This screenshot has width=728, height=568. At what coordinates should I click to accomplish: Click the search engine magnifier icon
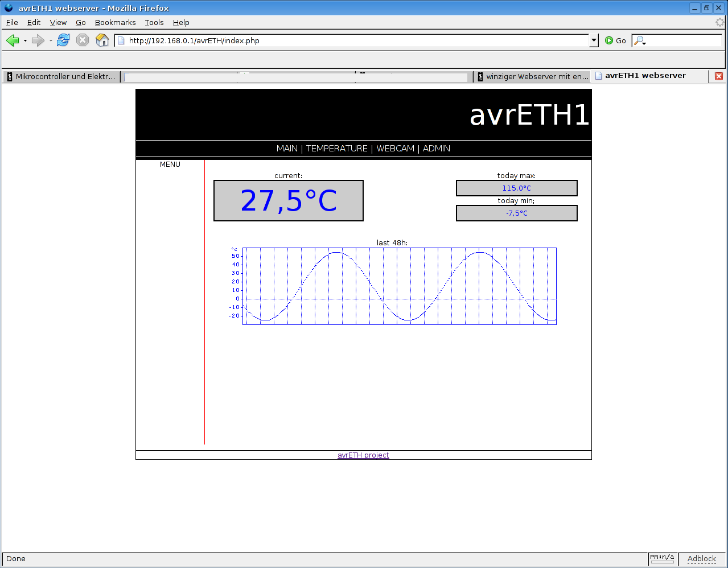point(640,41)
